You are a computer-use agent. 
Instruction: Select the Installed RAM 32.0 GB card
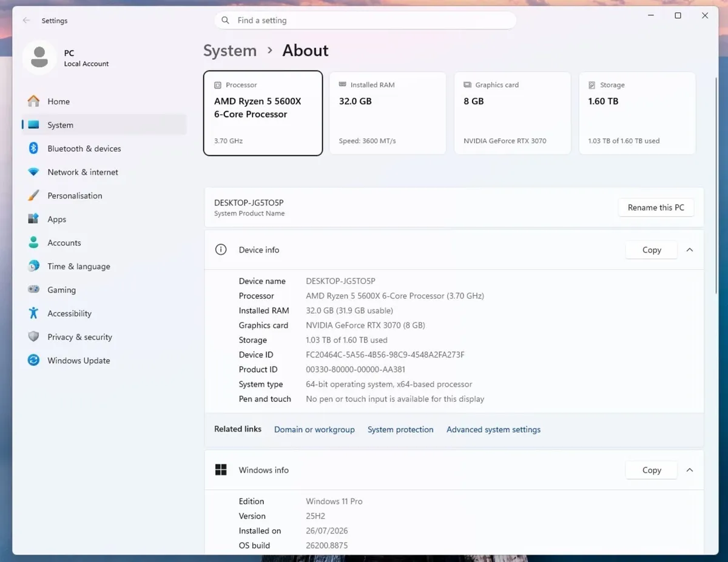387,113
